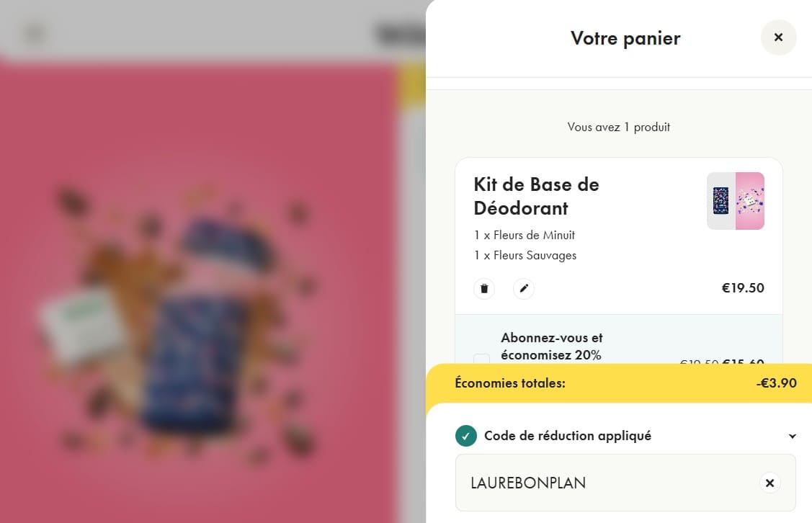Click the deodorant kit product thumbnail

tap(735, 201)
